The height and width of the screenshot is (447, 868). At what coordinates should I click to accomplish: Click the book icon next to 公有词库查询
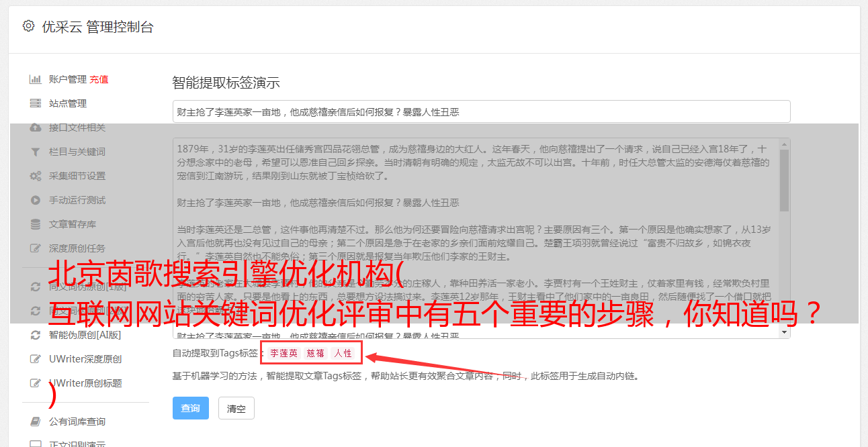point(36,421)
